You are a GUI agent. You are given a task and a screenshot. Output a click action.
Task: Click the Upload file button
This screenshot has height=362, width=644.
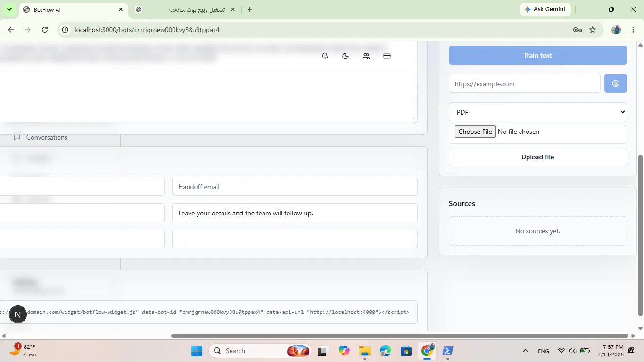(x=537, y=157)
